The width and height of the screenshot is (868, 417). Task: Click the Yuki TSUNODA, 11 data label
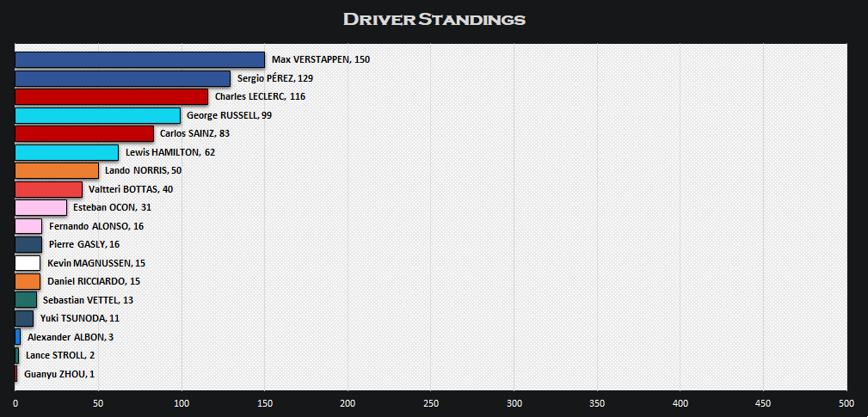coord(80,318)
